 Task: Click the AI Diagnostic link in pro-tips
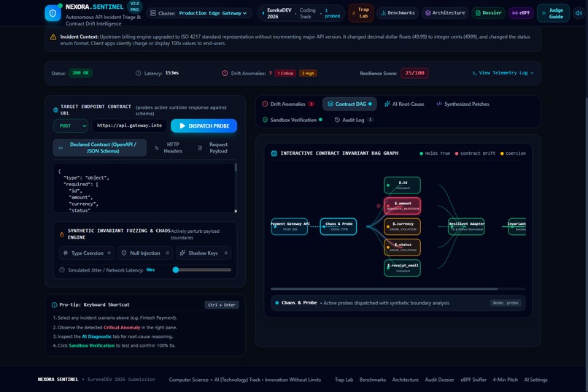[97, 337]
